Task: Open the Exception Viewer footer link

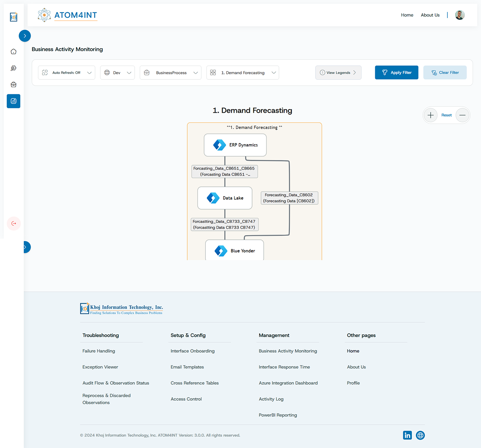Action: coord(100,367)
